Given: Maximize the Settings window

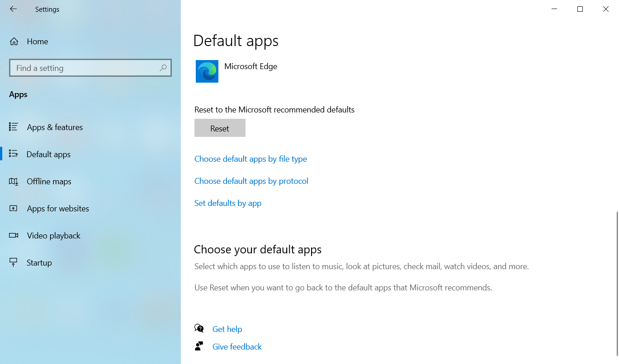Looking at the screenshot, I should coord(580,9).
